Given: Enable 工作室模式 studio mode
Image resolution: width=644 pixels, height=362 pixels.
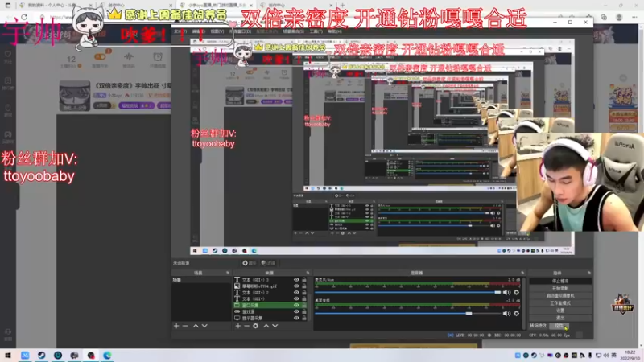Looking at the screenshot, I should pos(560,303).
